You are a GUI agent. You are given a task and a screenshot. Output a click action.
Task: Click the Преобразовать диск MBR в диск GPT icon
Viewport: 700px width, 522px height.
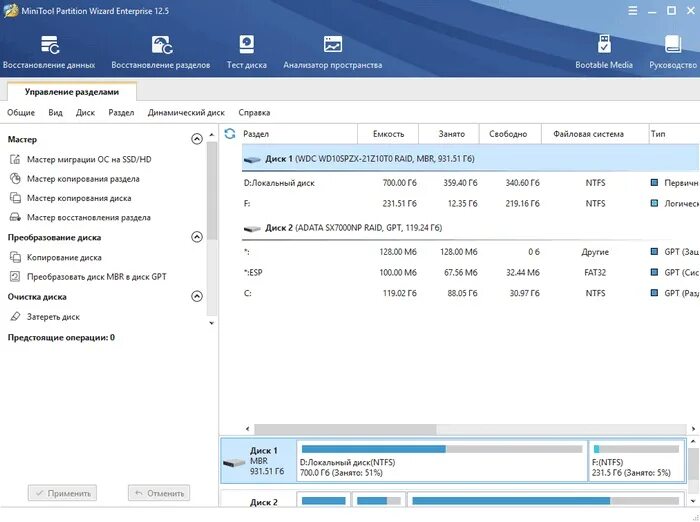tap(15, 276)
